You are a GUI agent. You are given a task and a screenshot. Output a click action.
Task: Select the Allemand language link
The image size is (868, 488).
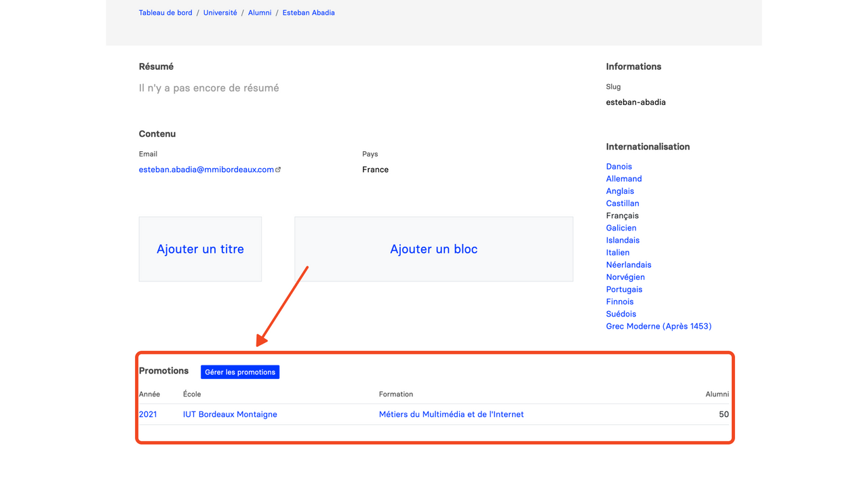(x=624, y=178)
